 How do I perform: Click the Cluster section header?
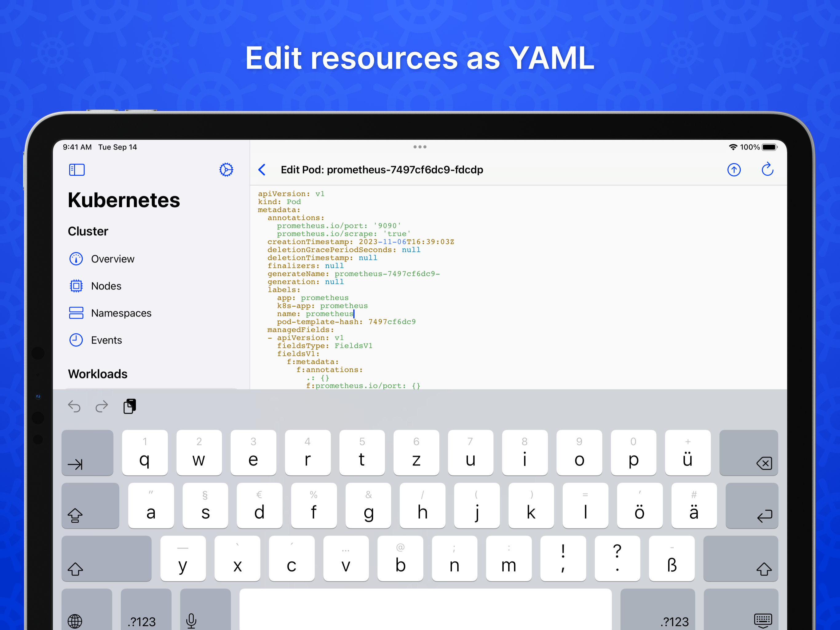click(x=88, y=231)
